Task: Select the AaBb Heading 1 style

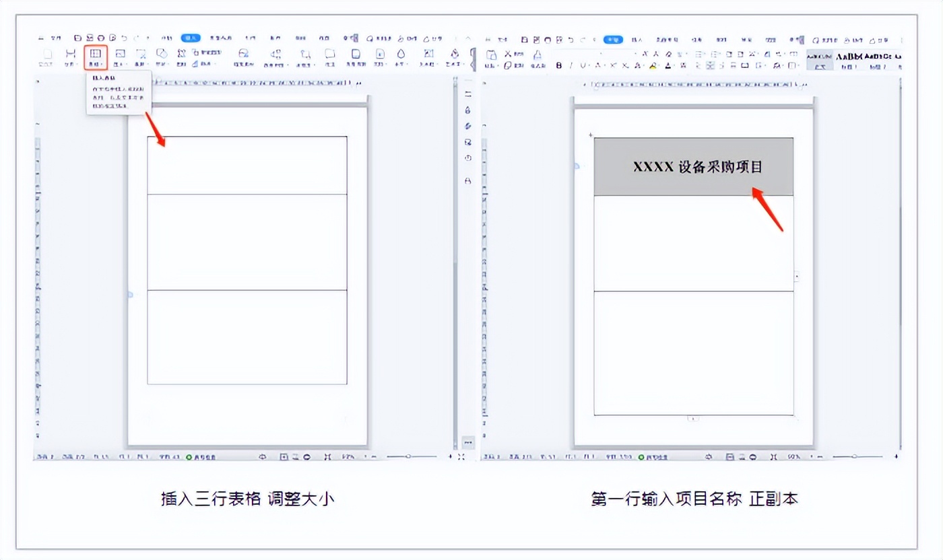Action: pos(849,57)
